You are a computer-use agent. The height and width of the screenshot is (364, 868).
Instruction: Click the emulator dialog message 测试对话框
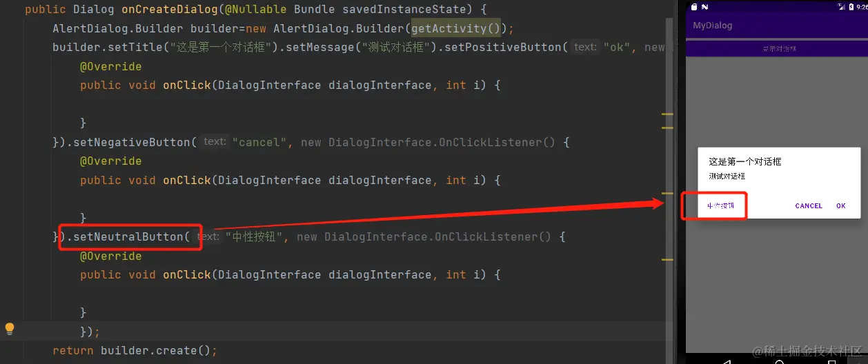[727, 176]
